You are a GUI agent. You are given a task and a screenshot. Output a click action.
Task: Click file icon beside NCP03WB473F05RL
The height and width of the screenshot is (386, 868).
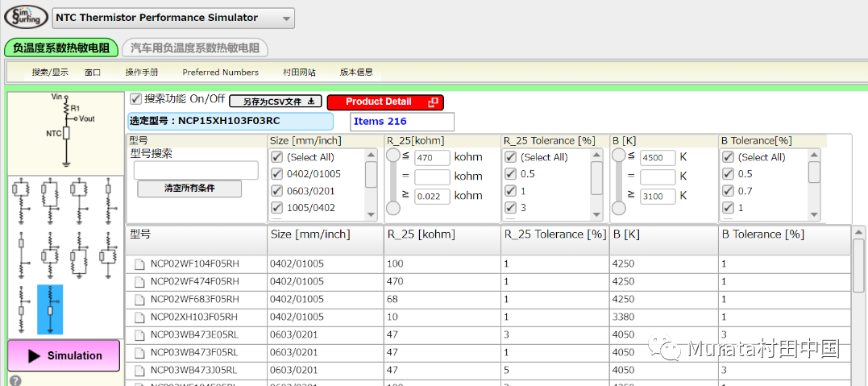point(139,353)
